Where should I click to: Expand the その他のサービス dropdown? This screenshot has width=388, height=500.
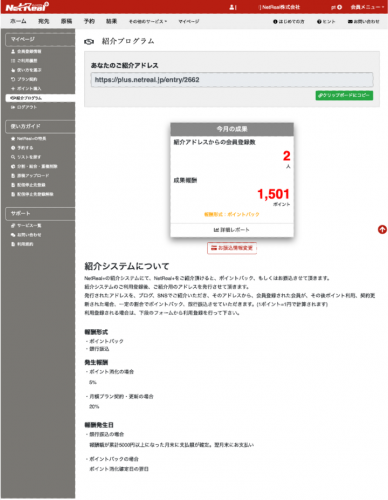click(x=148, y=22)
